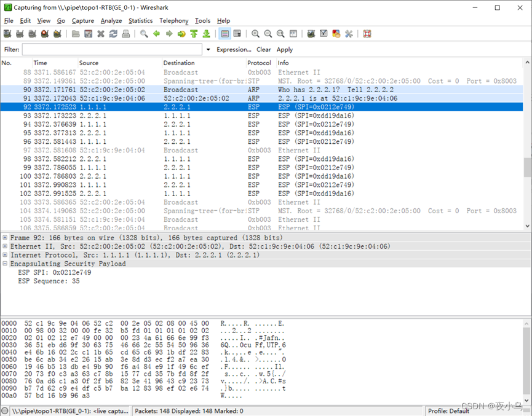Viewport: 532px width, 416px height.
Task: Open the File menu
Action: click(x=9, y=21)
